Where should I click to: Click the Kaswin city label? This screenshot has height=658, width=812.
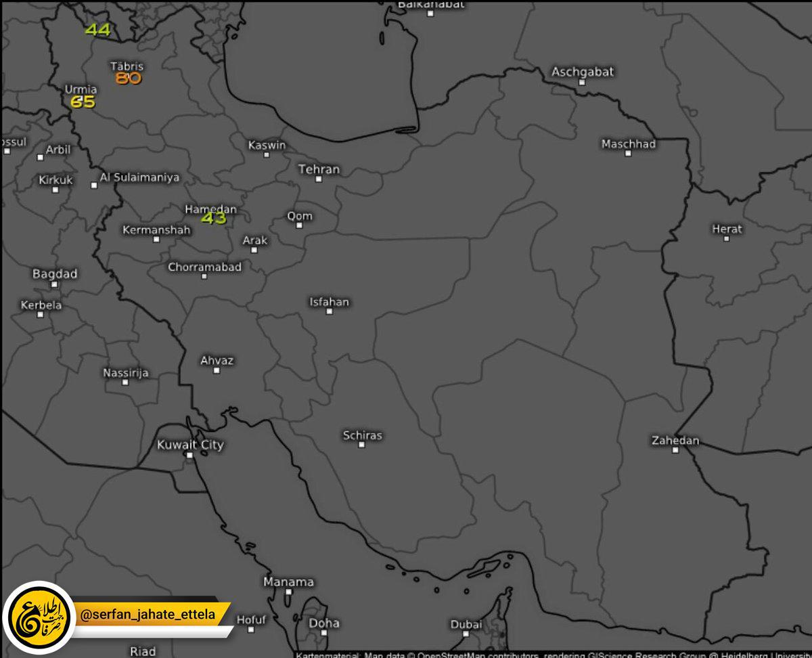(267, 145)
